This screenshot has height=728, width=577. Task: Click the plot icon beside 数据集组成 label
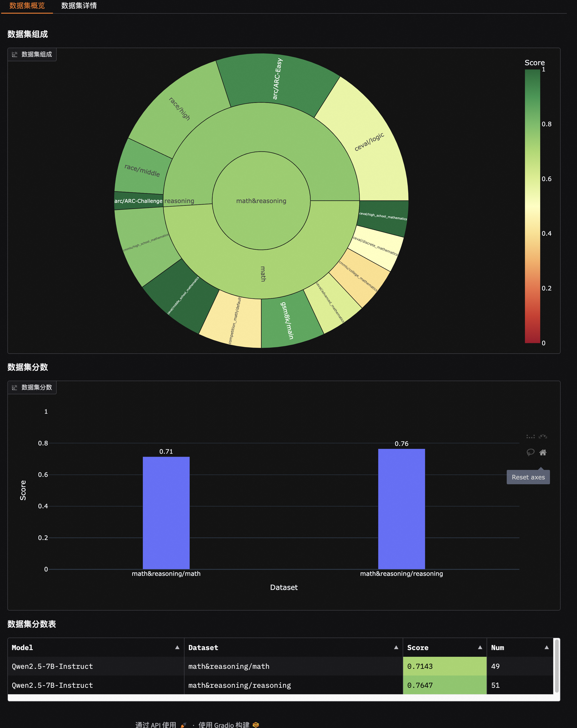pyautogui.click(x=15, y=54)
